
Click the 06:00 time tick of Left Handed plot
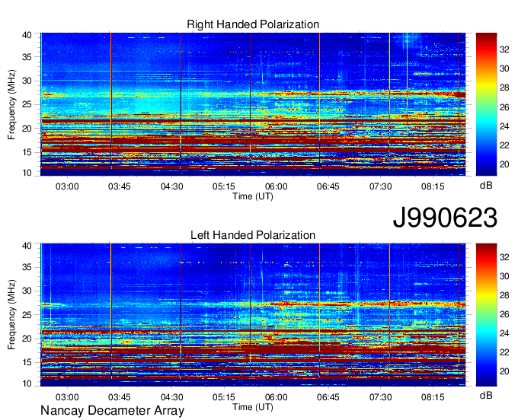tap(277, 397)
